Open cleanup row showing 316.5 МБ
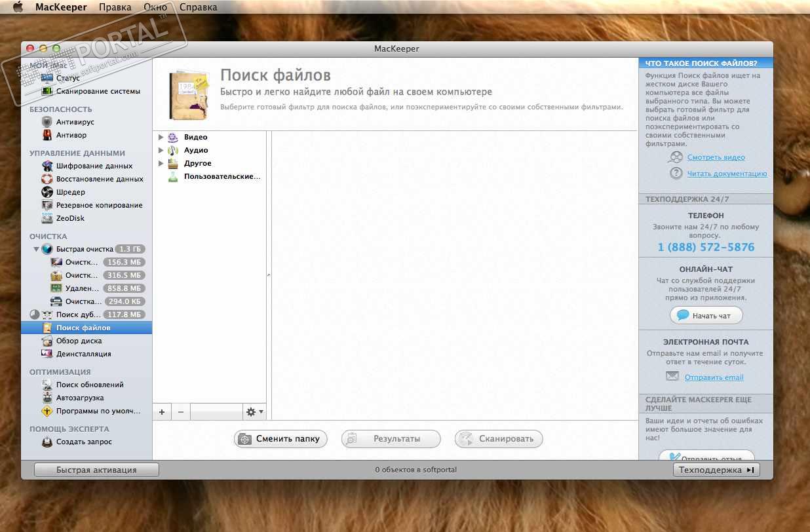 [x=87, y=275]
